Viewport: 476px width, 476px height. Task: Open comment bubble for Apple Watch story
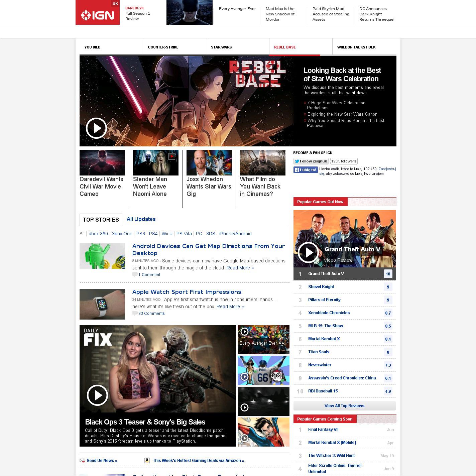135,313
